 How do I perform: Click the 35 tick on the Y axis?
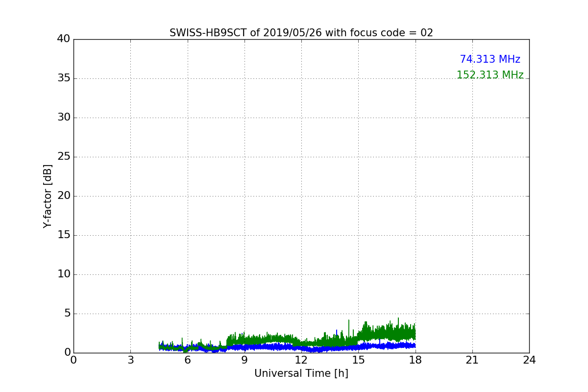click(x=64, y=78)
